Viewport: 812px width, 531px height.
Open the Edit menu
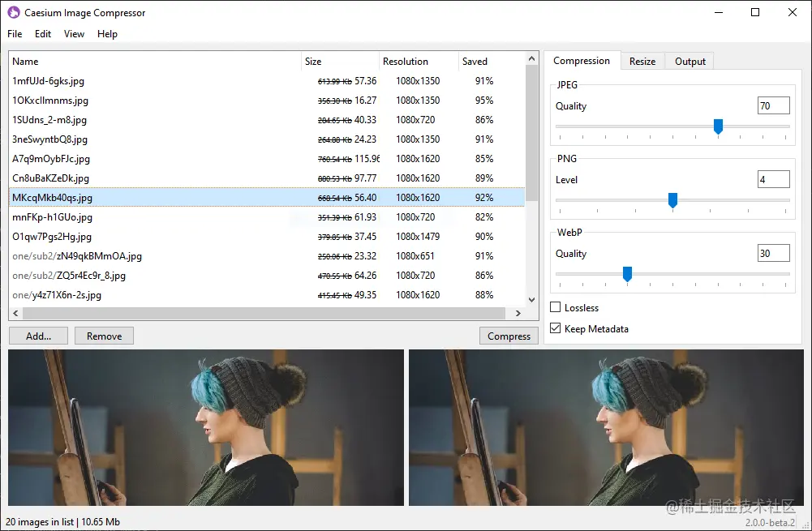pos(43,33)
